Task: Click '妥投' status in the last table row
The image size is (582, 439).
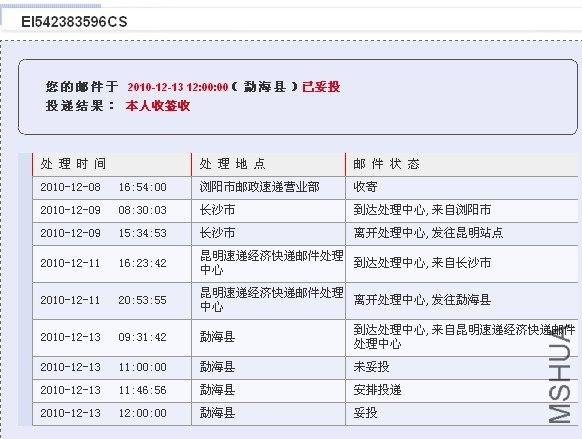Action: click(x=365, y=413)
